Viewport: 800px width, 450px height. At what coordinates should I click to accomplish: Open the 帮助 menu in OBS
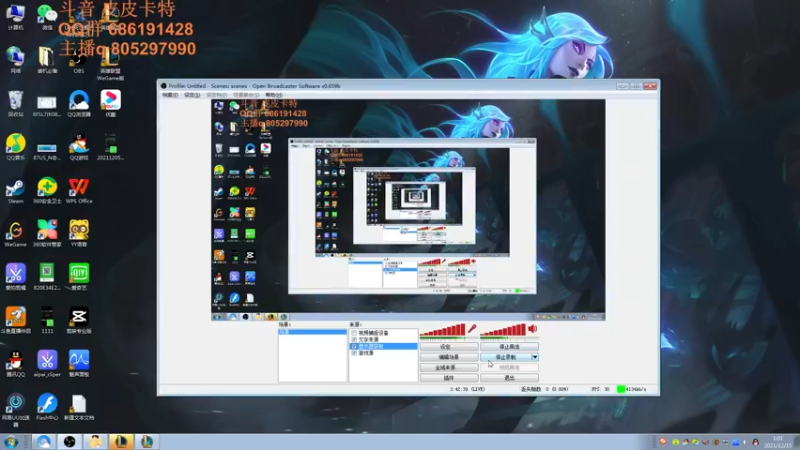(x=273, y=95)
